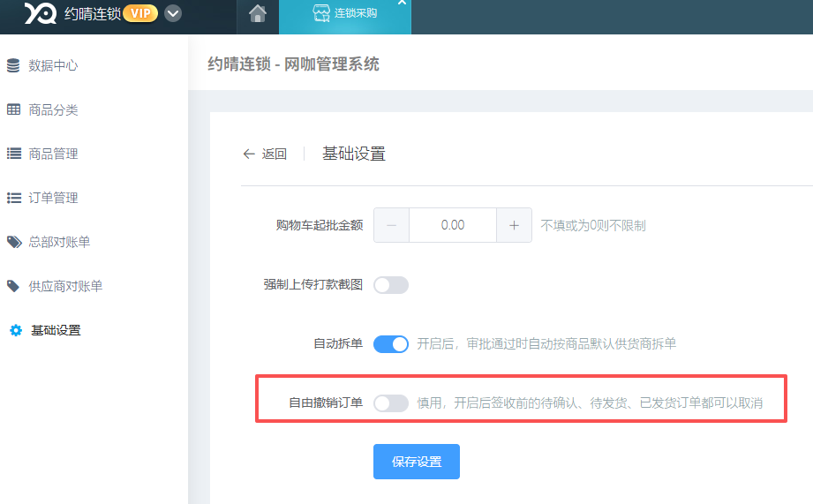The width and height of the screenshot is (813, 504).
Task: Toggle 强制上传打款截图 switch
Action: tap(391, 285)
